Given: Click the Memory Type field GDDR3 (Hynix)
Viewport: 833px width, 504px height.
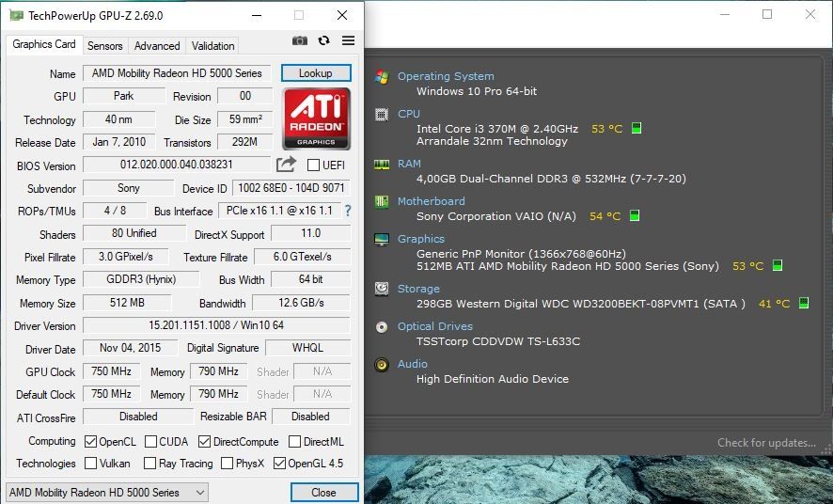Looking at the screenshot, I should 141,279.
